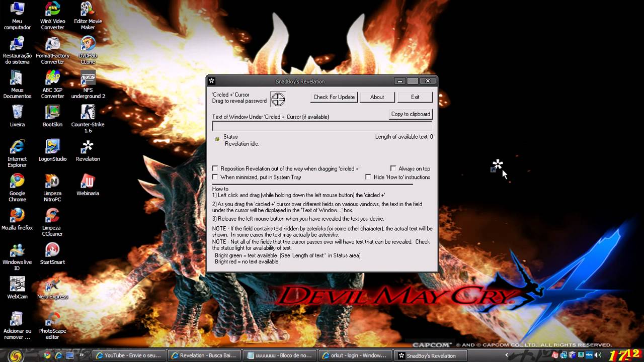The width and height of the screenshot is (644, 362).
Task: Select Nero Express desktop icon
Action: (52, 288)
